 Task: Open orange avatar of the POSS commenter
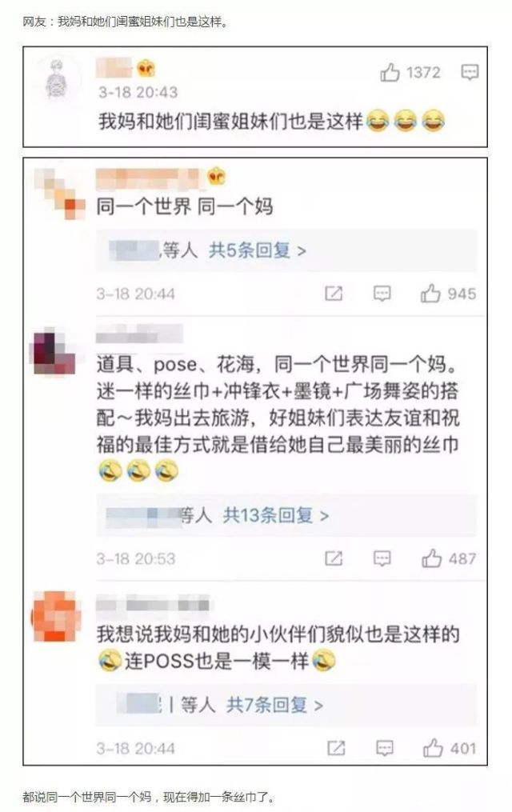pyautogui.click(x=57, y=616)
